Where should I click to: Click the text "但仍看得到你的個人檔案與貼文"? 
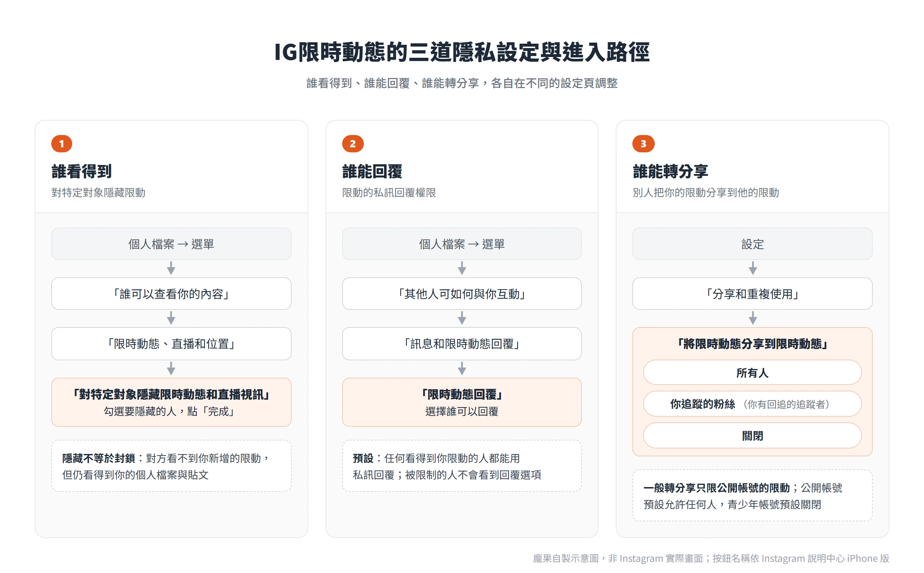point(135,475)
